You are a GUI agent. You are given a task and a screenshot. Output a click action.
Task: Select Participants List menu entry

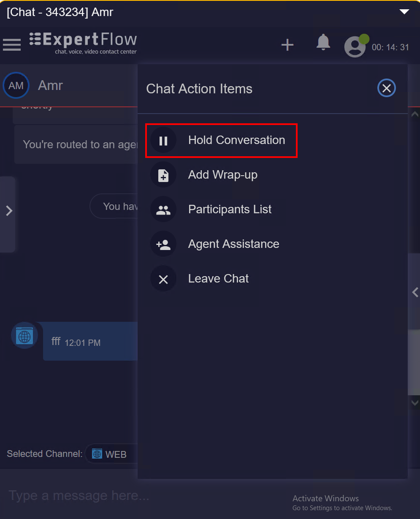(x=230, y=209)
